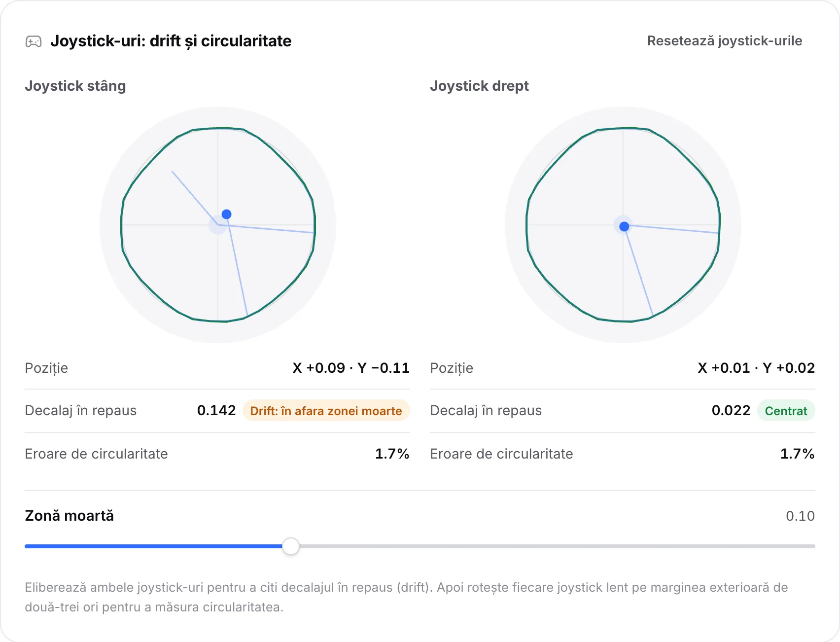The image size is (840, 642).
Task: Click the green 'Centrat' badge
Action: [786, 411]
